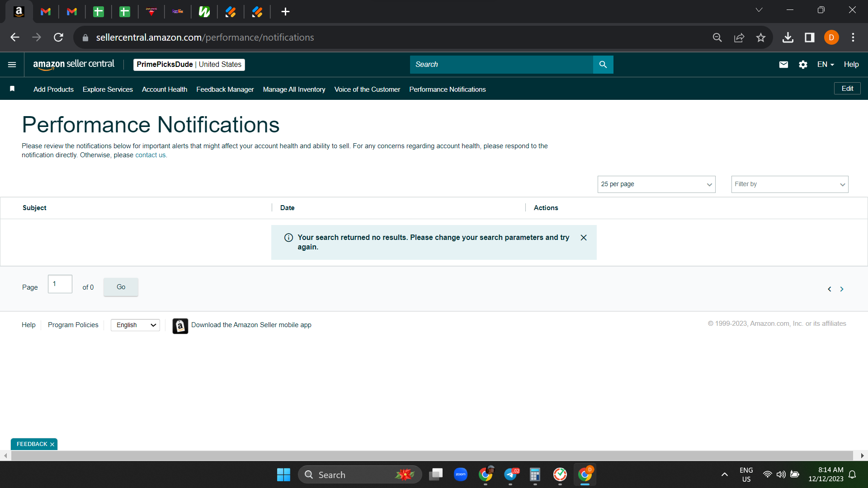Screen dimensions: 868x488
Task: Open a new browser tab
Action: tap(285, 12)
